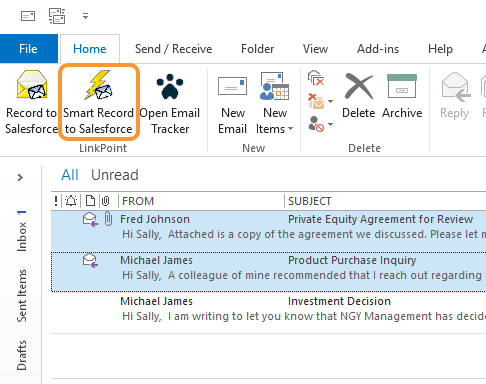Image resolution: width=486 pixels, height=384 pixels.
Task: Select Investment Decision email from Michael James
Action: (268, 309)
